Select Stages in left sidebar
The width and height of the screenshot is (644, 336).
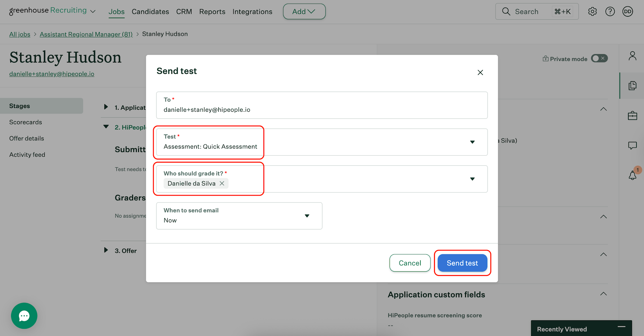point(42,106)
